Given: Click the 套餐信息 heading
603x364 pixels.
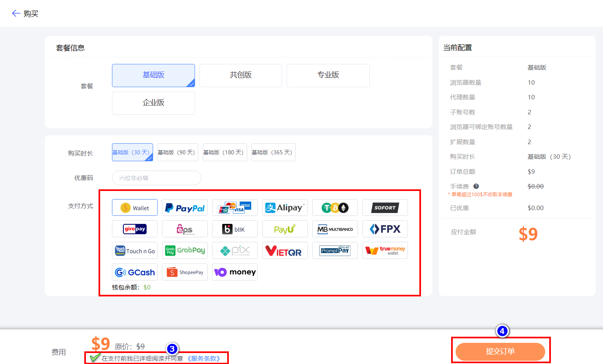Looking at the screenshot, I should click(x=70, y=48).
